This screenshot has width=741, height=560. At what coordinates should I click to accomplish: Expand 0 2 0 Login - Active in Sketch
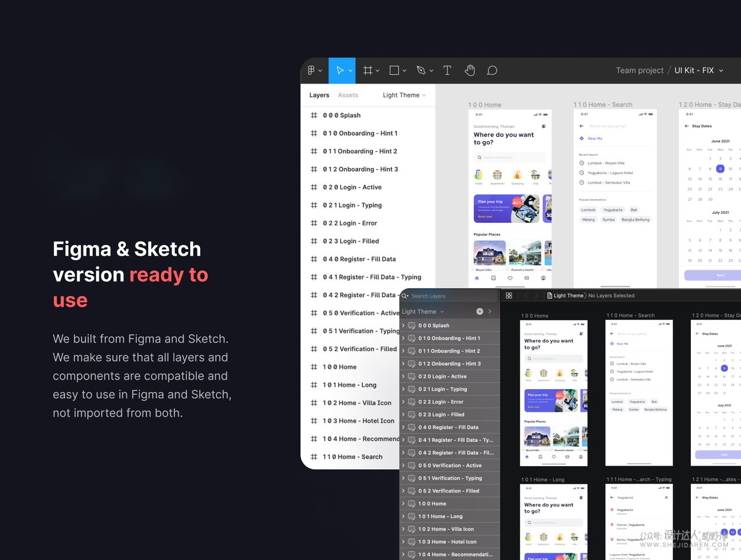click(x=403, y=377)
